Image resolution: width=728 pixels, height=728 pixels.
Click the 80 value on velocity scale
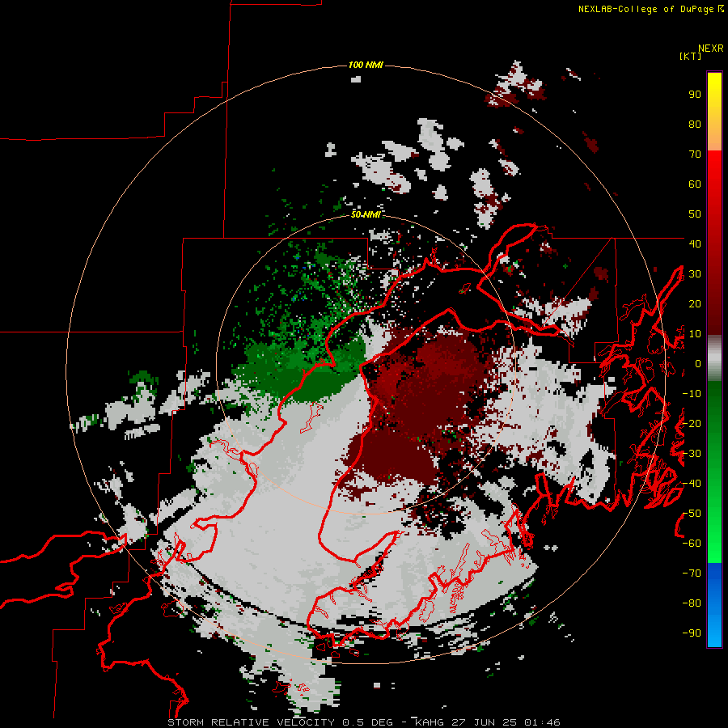click(x=695, y=124)
